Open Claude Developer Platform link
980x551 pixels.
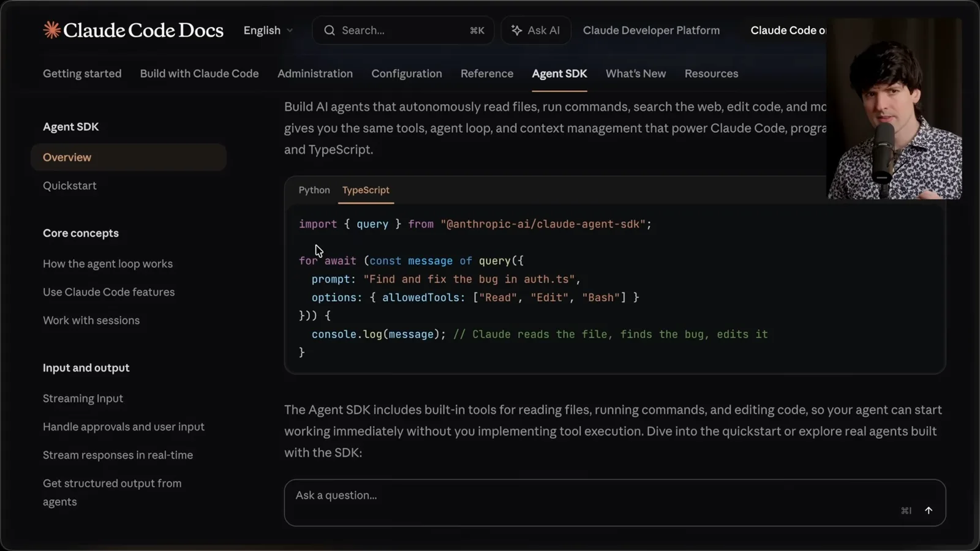651,31
